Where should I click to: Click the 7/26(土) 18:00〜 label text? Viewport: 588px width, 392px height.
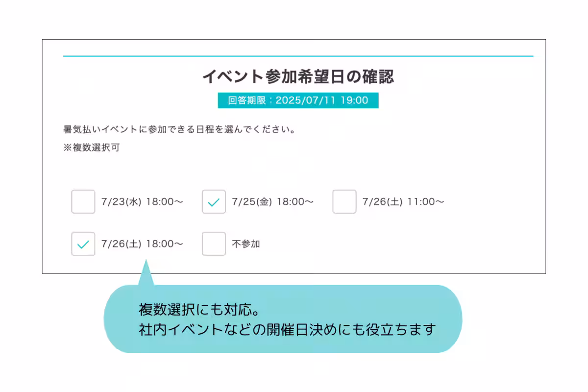click(x=142, y=244)
